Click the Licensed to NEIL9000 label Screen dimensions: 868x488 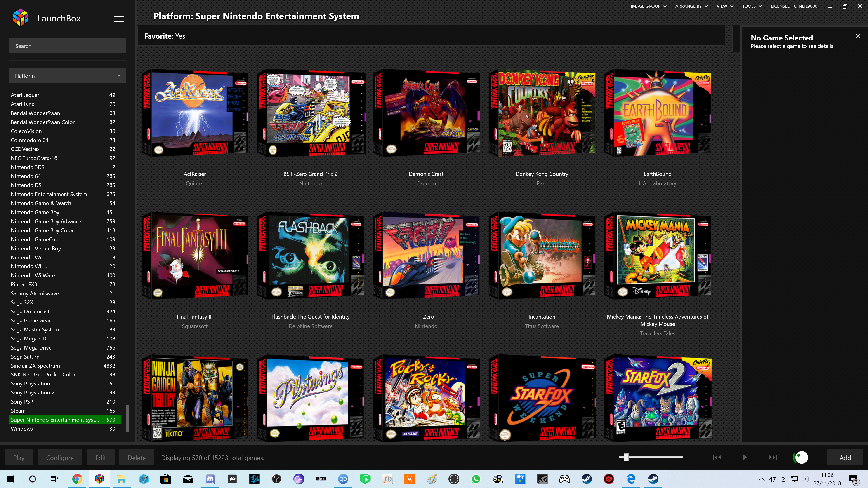[x=794, y=6]
